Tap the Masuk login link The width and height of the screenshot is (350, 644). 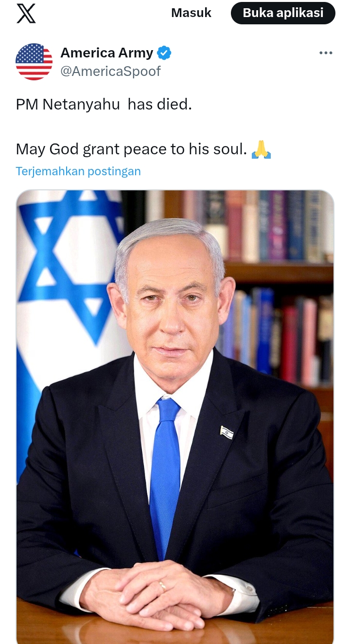click(191, 13)
